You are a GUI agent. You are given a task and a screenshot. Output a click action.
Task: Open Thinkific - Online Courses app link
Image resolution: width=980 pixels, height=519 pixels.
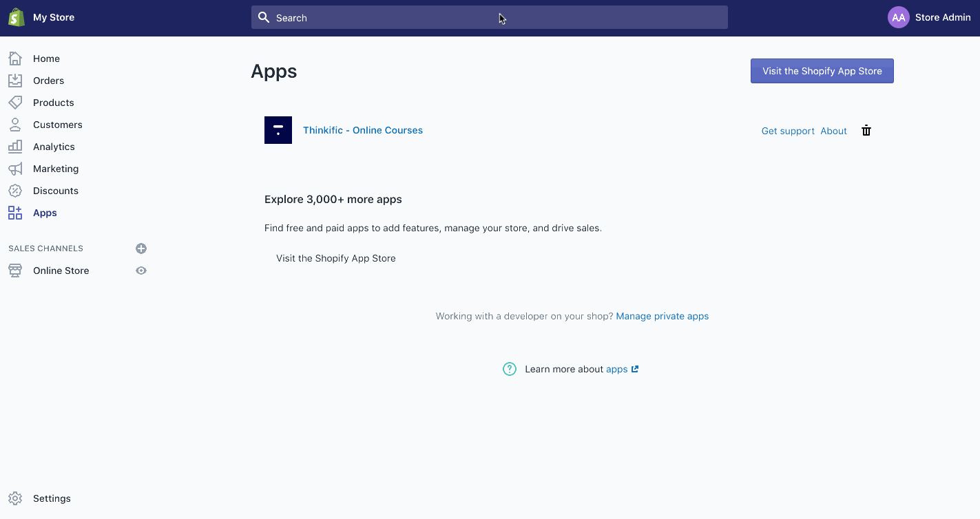click(x=363, y=130)
